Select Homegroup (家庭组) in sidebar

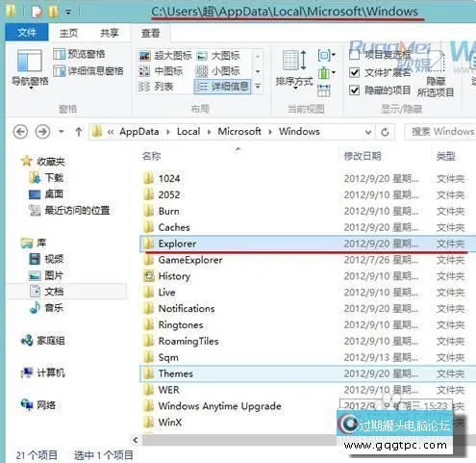pyautogui.click(x=43, y=341)
